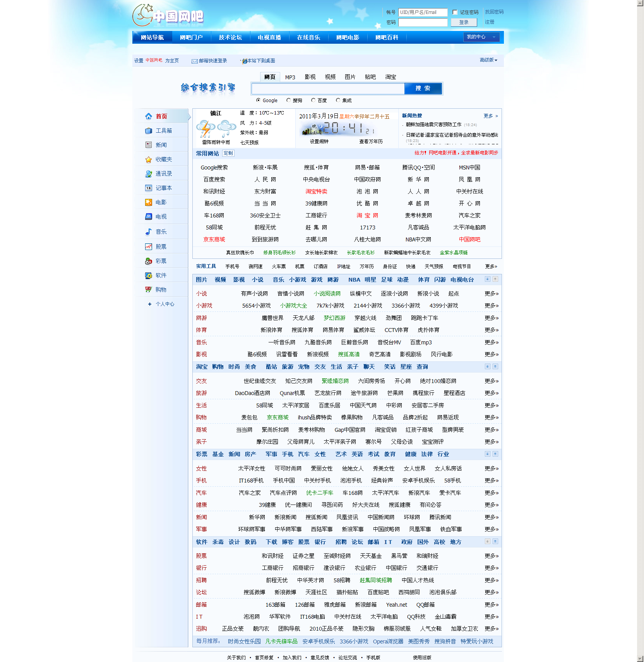Click the home icon beside 首页
Screen dimensions: 644x662
coord(149,116)
